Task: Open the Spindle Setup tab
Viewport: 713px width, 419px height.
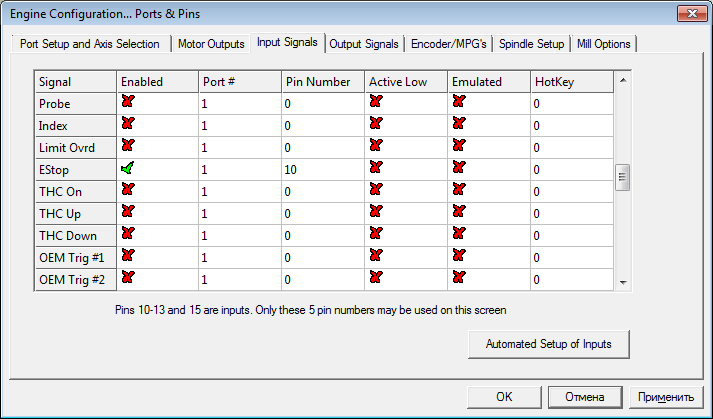Action: (531, 44)
